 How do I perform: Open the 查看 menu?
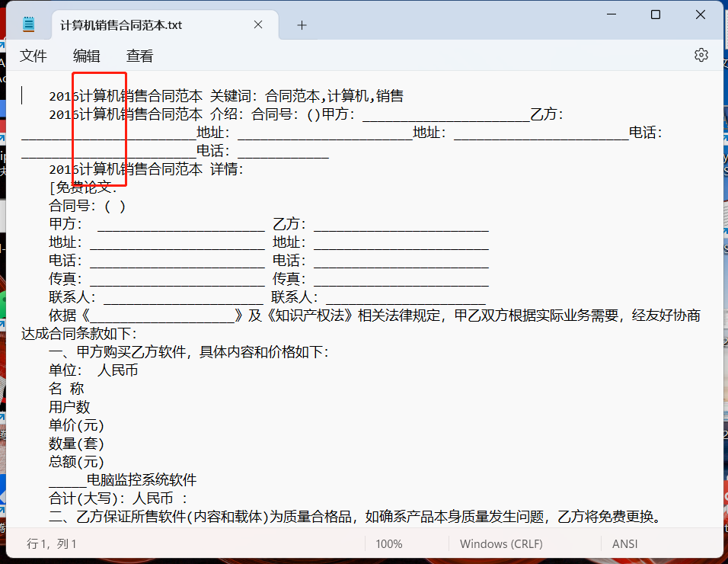tap(139, 56)
